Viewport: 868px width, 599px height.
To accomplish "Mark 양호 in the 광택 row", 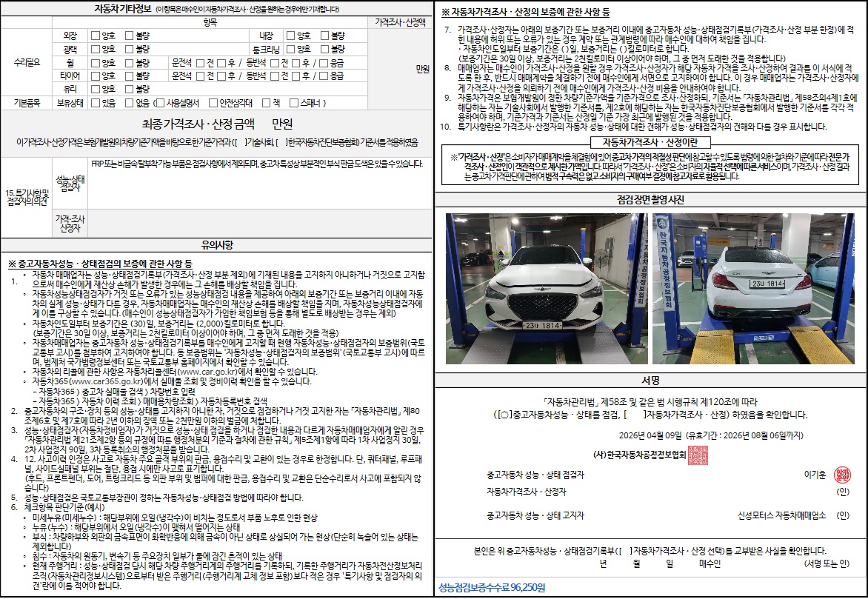I will 96,50.
